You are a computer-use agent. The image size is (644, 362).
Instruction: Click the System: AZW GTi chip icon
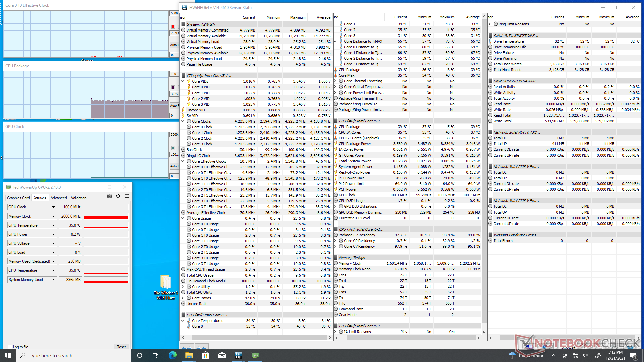tap(183, 24)
